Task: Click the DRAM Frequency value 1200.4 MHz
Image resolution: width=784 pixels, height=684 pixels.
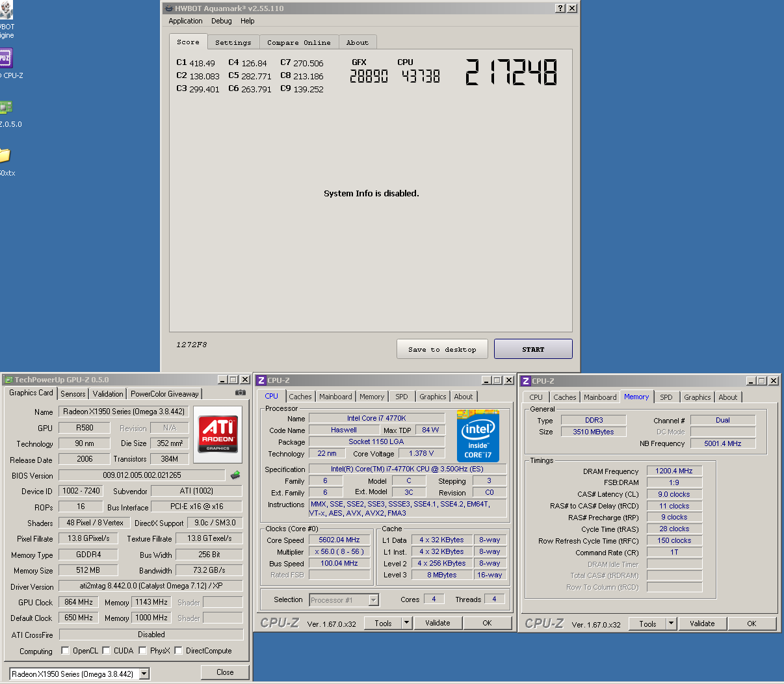Action: 674,471
